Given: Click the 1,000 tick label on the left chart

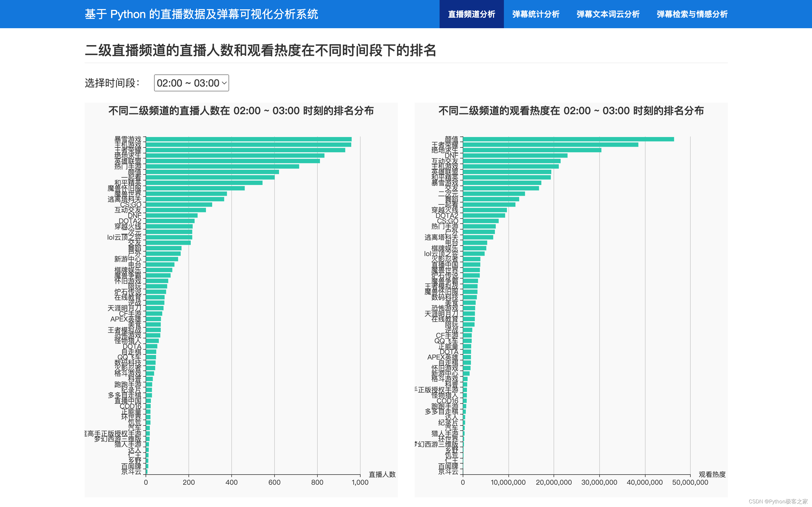Looking at the screenshot, I should (360, 482).
